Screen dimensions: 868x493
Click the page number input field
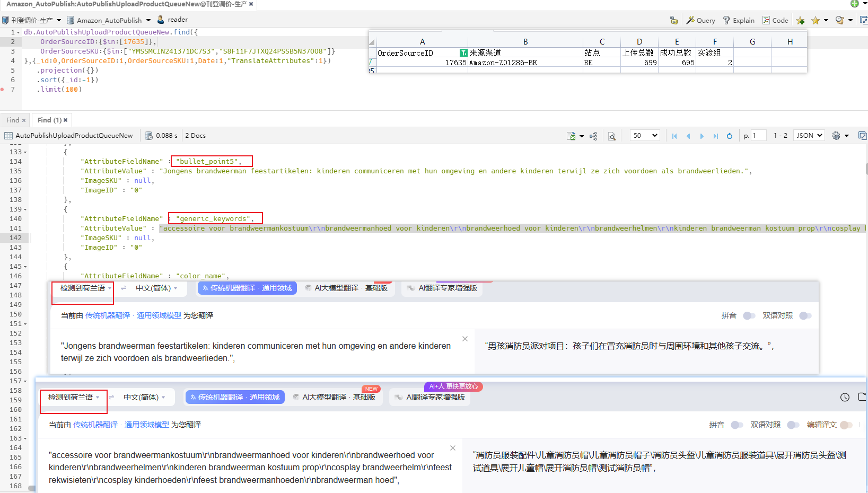(759, 136)
